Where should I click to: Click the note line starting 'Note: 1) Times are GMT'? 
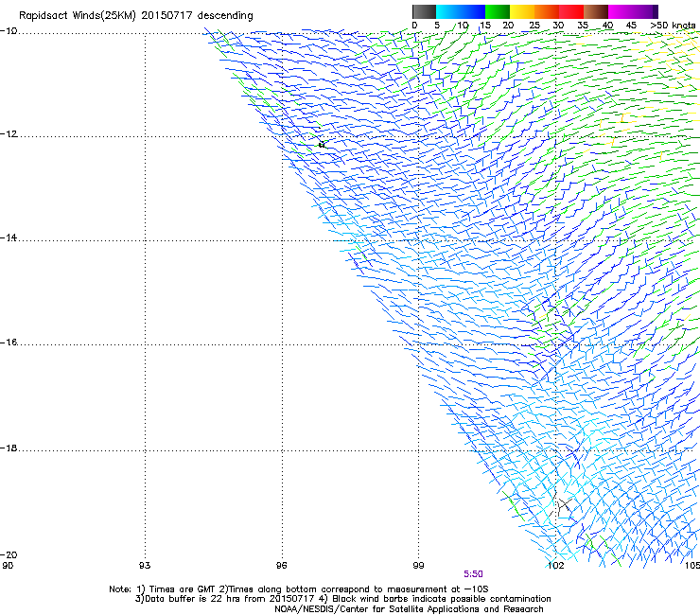click(299, 589)
